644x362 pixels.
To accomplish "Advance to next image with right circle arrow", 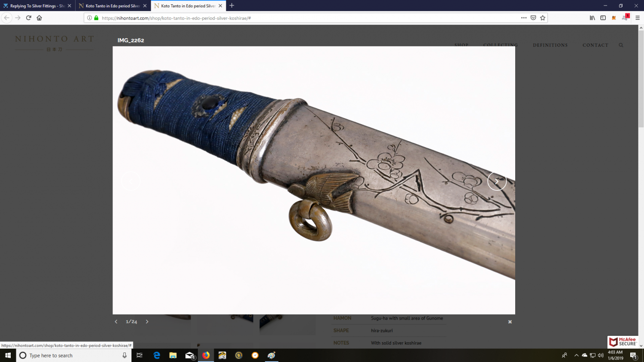I will (x=497, y=181).
